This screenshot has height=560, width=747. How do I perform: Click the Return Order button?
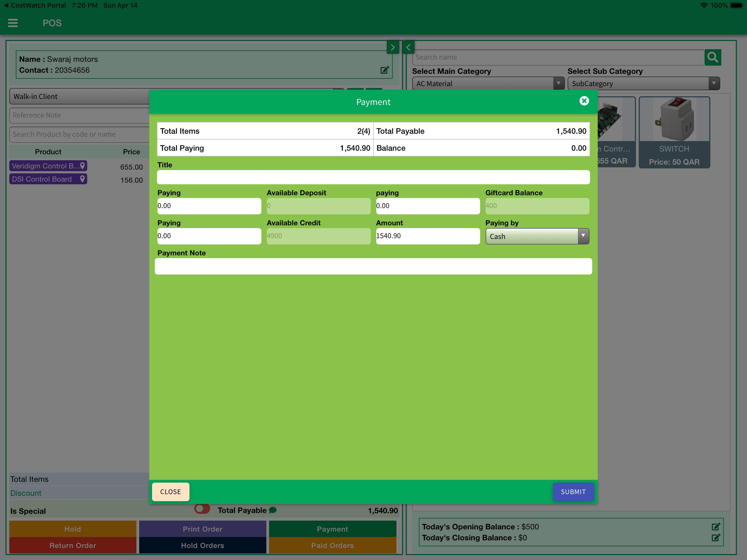click(x=73, y=546)
